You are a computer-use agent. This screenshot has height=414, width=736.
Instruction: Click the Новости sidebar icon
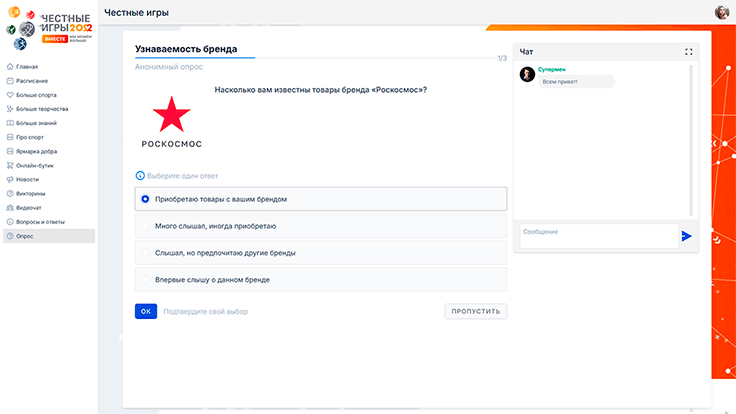click(10, 179)
